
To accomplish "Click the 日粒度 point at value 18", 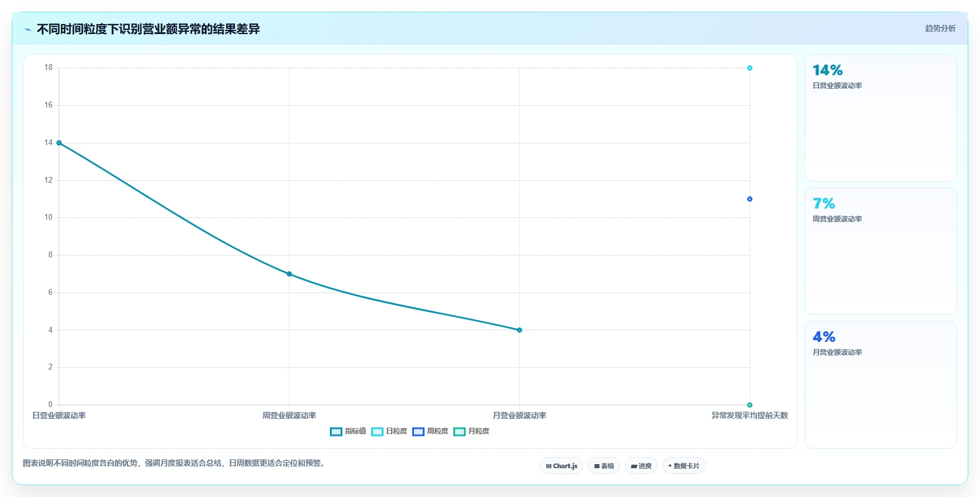I will click(x=750, y=68).
